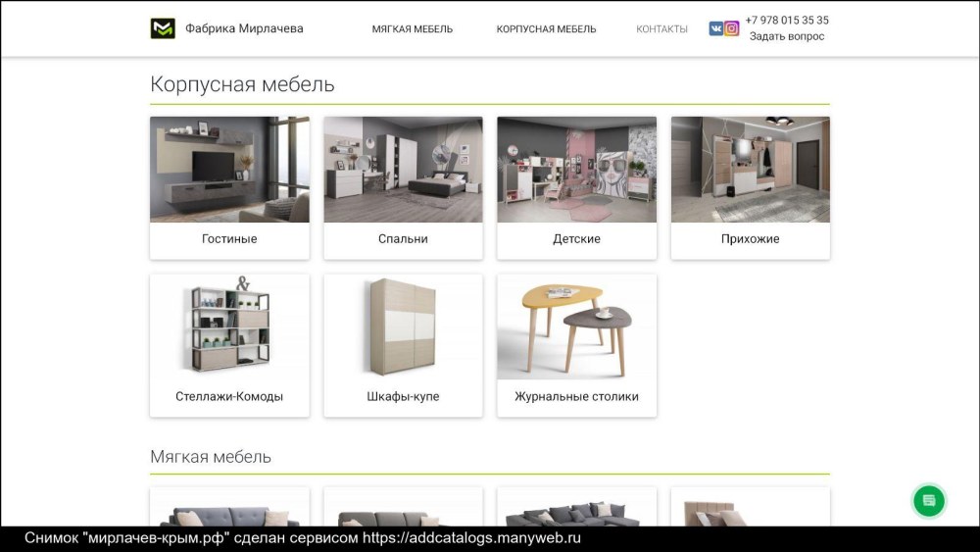This screenshot has height=552, width=980.
Task: Click the Задать вопрос link
Action: (787, 36)
